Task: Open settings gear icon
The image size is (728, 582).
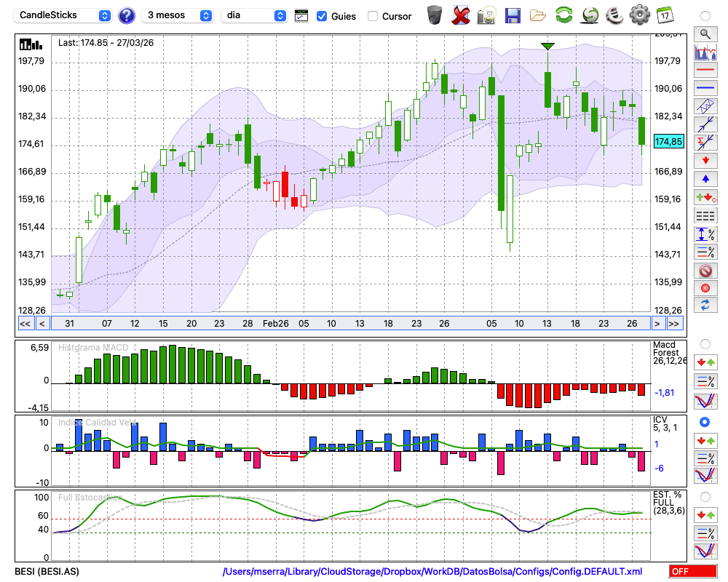Action: tap(640, 15)
